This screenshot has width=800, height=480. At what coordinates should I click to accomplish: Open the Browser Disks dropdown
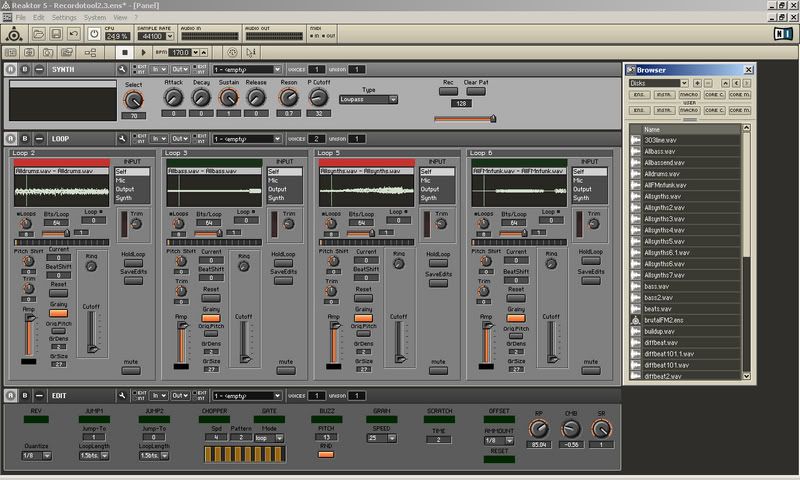click(659, 83)
